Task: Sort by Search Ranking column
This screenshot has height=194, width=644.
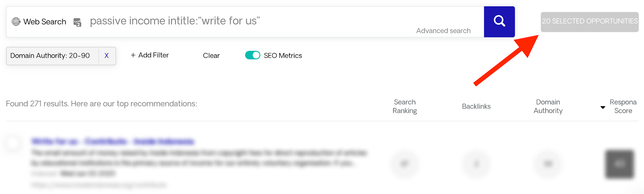Action: point(405,106)
